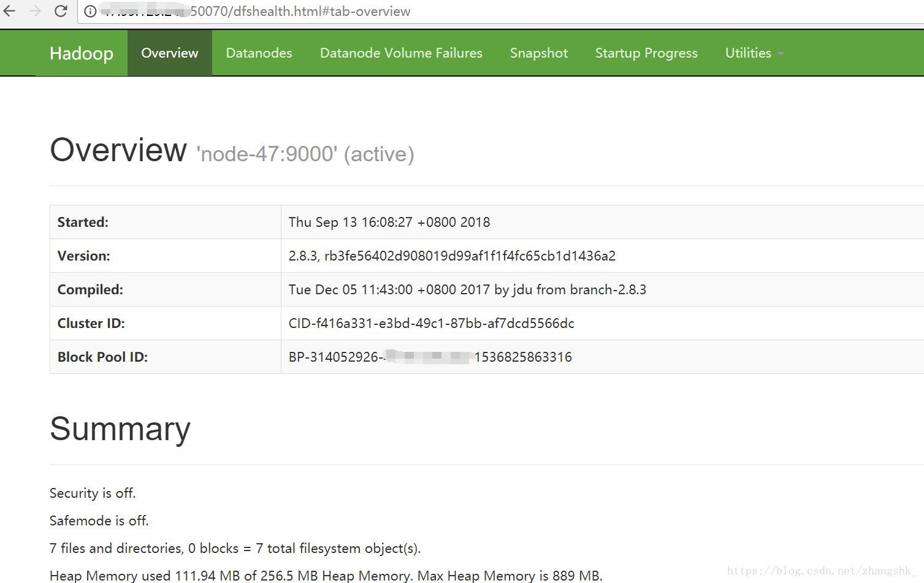Viewport: 924px width, 583px height.
Task: Open the Datanodes tab
Action: [259, 53]
